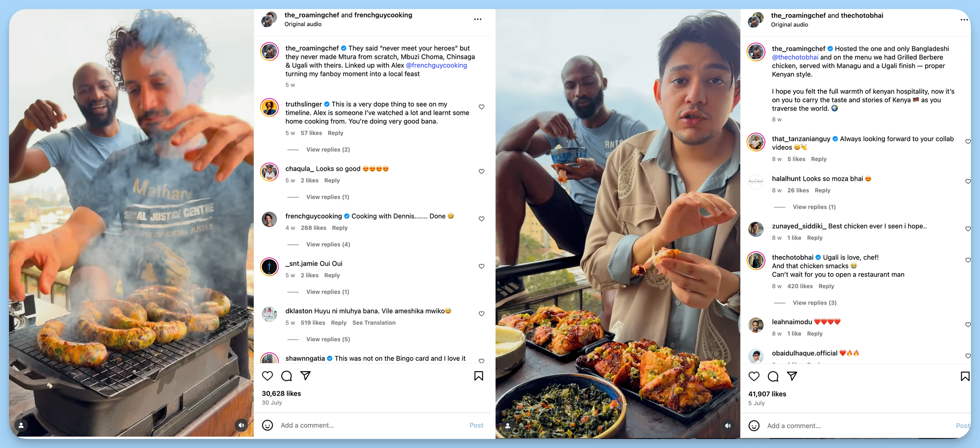Screen dimensions: 980x448
Task: Open the options menu on the left post
Action: pos(478,19)
